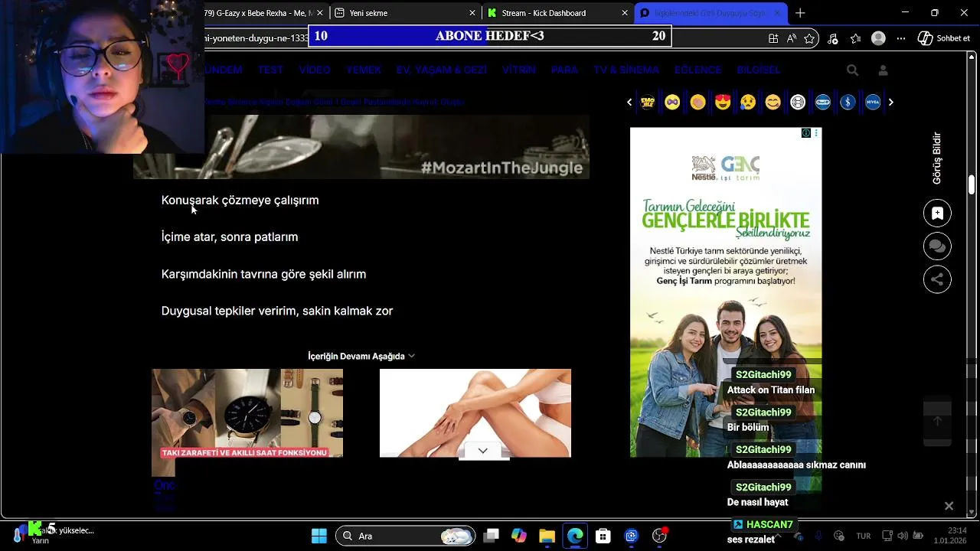Open File Explorer from taskbar
Screen dimensions: 980x551
tap(547, 536)
